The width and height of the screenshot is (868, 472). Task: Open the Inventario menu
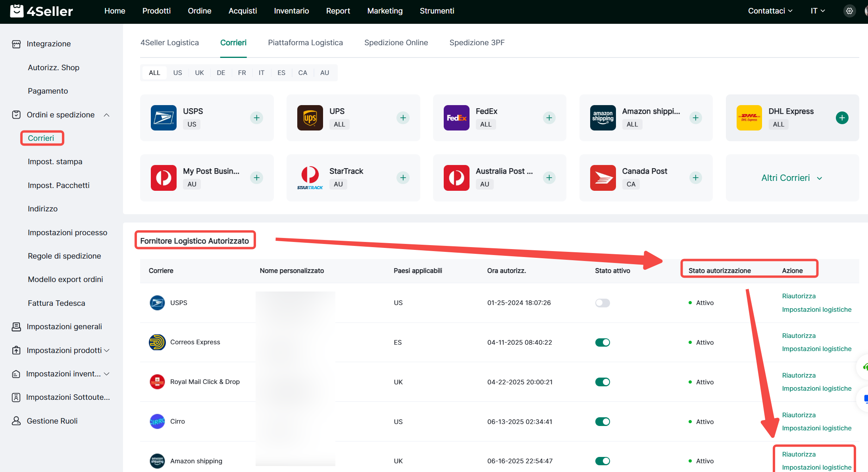pos(291,11)
